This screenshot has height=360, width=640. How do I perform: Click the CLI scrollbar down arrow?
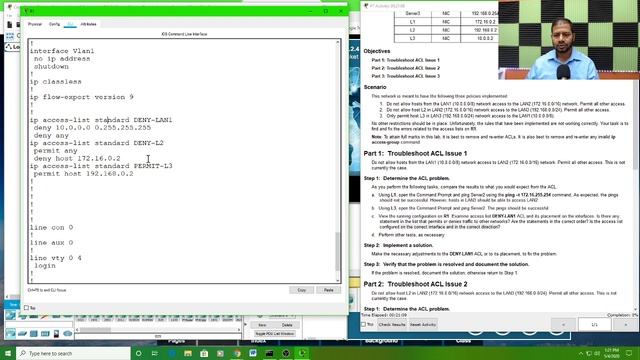(338, 280)
